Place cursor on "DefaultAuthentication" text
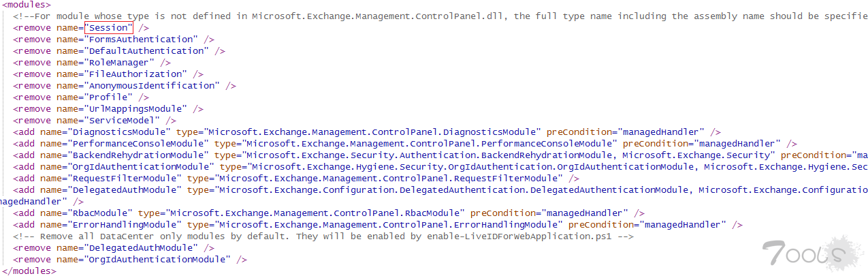 (146, 51)
